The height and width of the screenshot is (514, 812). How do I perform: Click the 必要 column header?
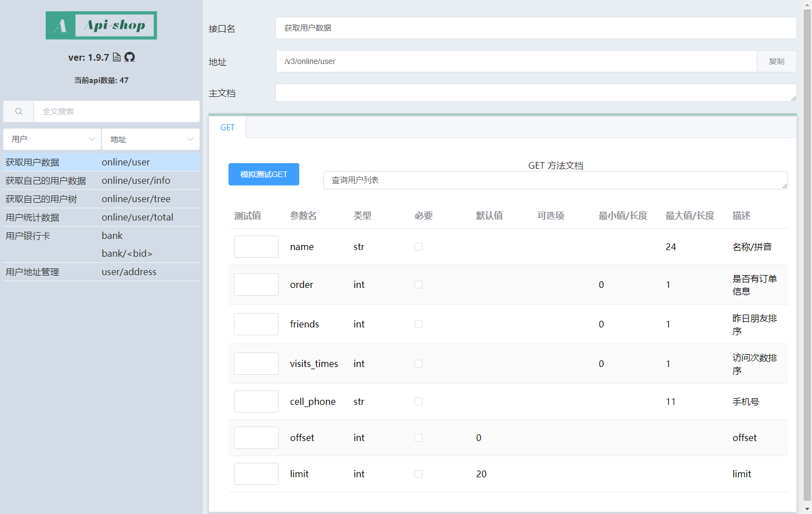pyautogui.click(x=424, y=216)
